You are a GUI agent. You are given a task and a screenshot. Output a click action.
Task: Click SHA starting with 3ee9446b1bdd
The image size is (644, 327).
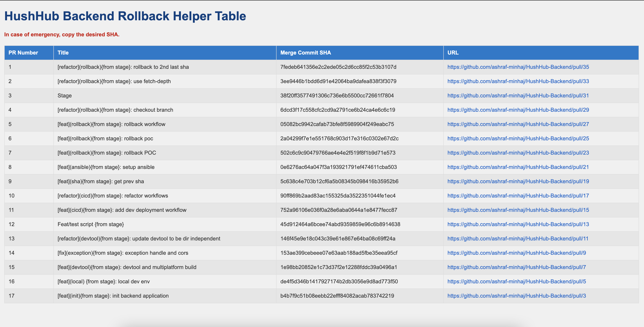tap(338, 81)
